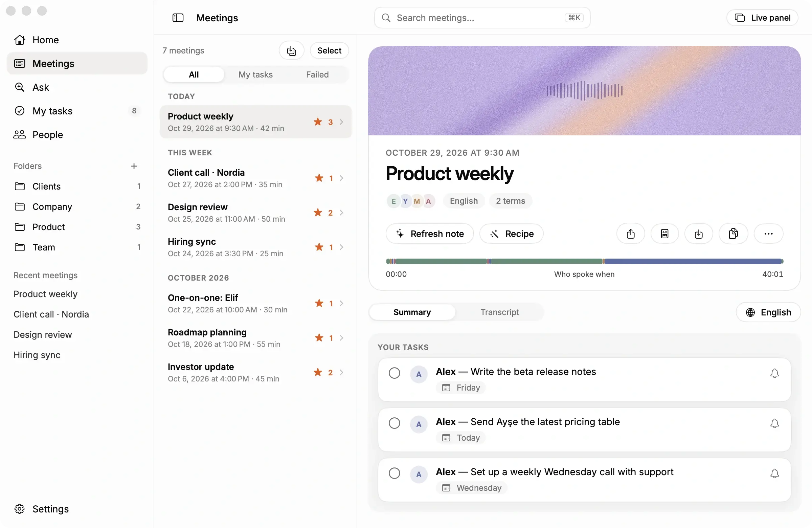The height and width of the screenshot is (528, 812).
Task: Go to Home in sidebar
Action: point(77,40)
